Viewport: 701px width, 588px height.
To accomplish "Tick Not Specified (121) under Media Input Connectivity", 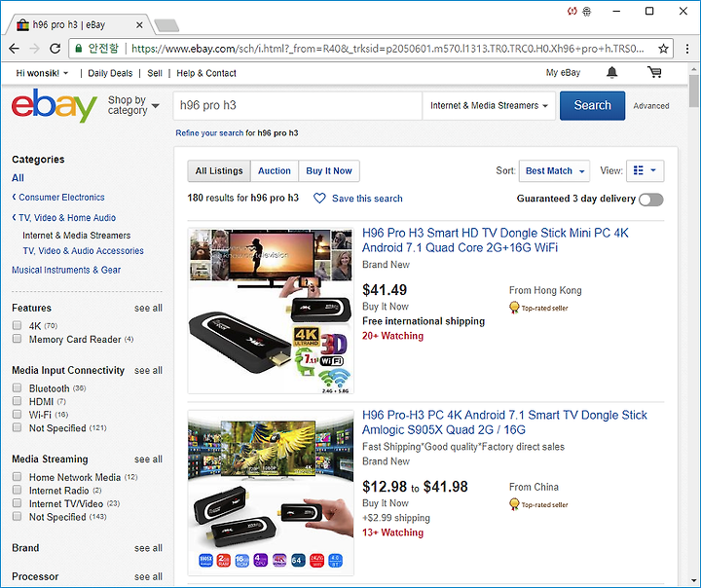I will click(x=17, y=427).
